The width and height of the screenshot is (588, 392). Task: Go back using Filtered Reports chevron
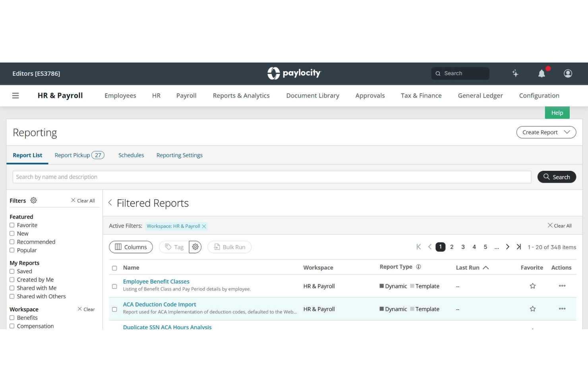110,203
